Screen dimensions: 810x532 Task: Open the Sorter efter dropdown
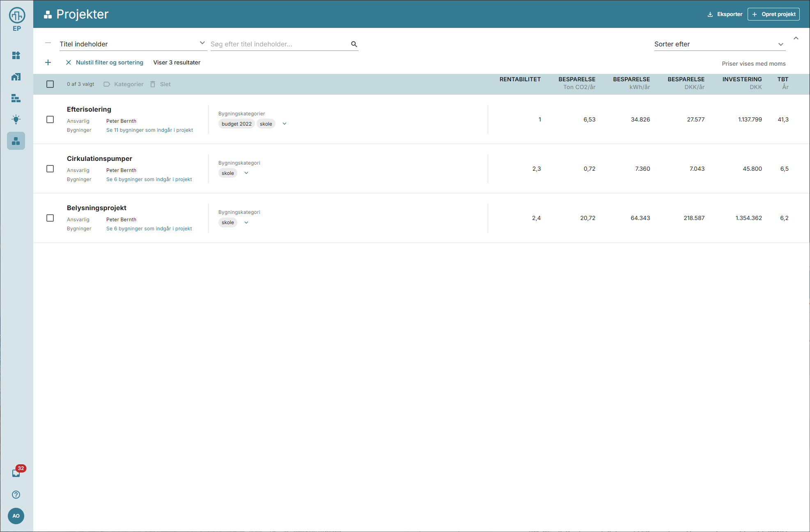pyautogui.click(x=719, y=44)
